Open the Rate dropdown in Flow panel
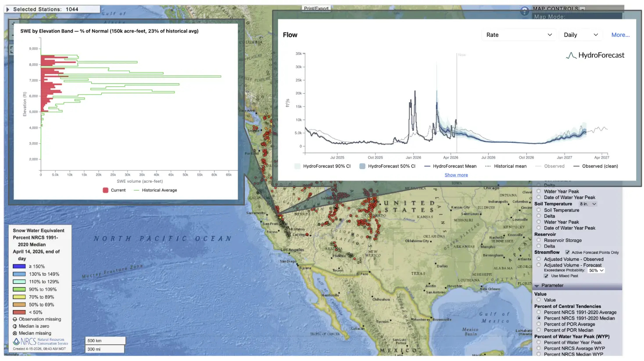Screen dimensions: 644x361 point(519,35)
